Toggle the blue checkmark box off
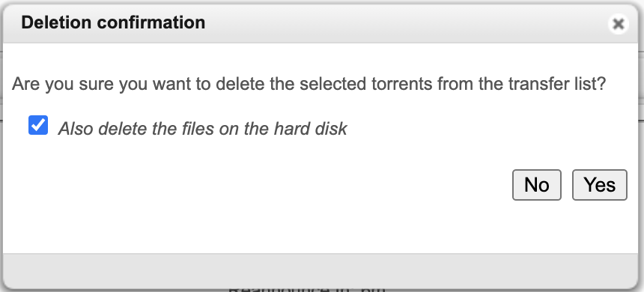Viewport: 644px width, 292px height. pos(38,125)
